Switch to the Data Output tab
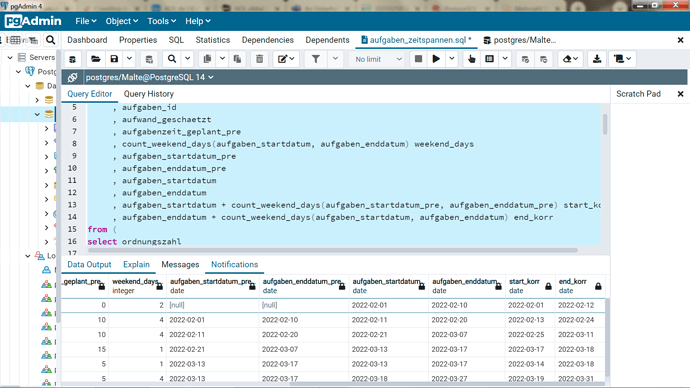Viewport: 690px width, 388px height. (89, 264)
